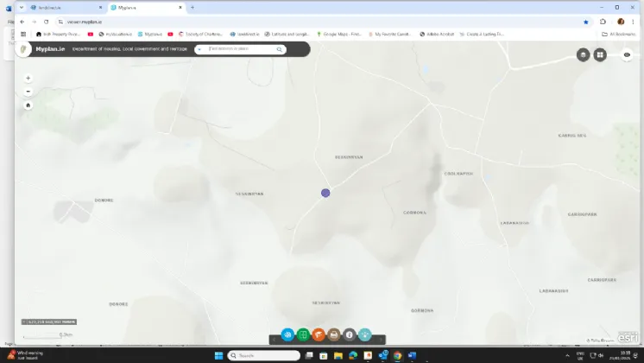Open the print widget in bottom toolbar
The width and height of the screenshot is (644, 363).
point(333,334)
